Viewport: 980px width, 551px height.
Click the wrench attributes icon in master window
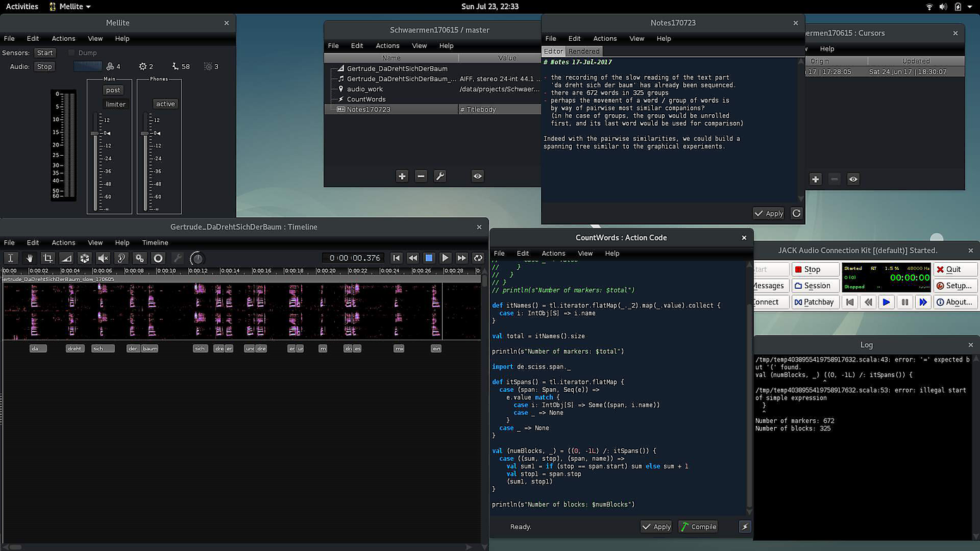[x=440, y=176]
